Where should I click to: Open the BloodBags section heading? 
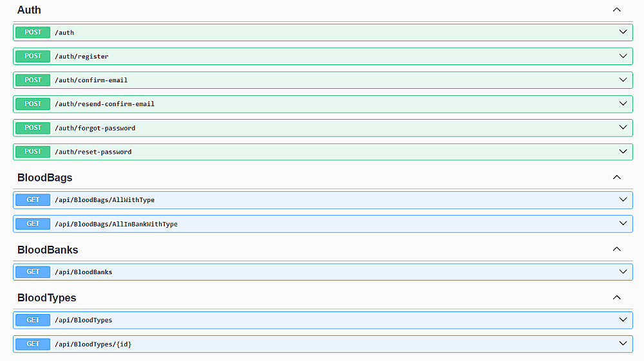pyautogui.click(x=45, y=178)
